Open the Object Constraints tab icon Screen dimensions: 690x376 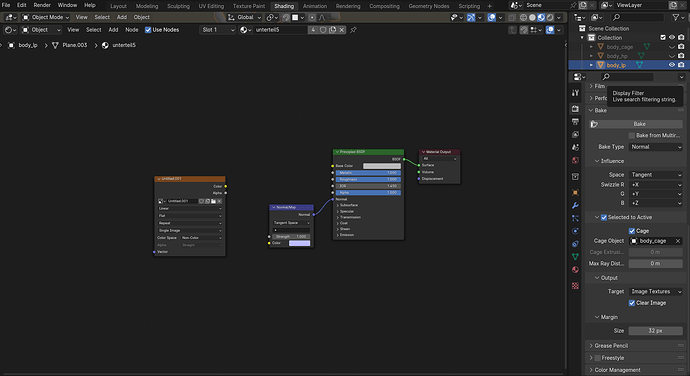coord(575,243)
